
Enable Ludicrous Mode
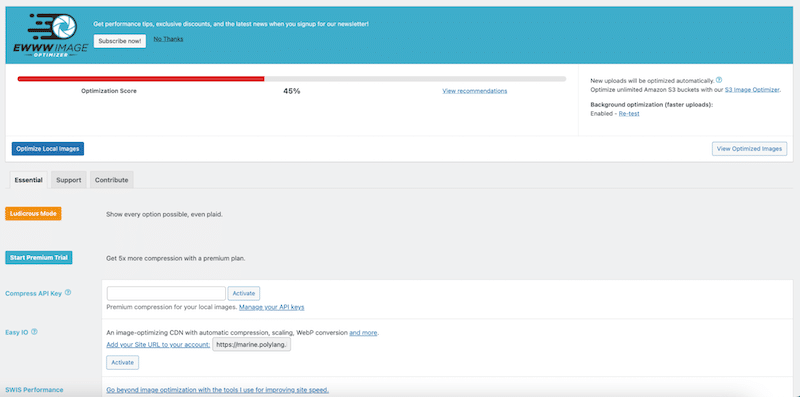point(33,213)
